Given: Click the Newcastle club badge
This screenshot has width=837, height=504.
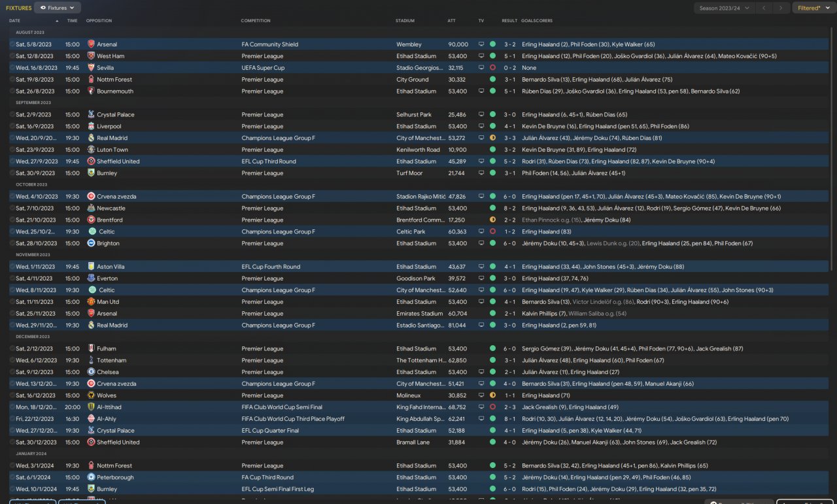Looking at the screenshot, I should (91, 209).
